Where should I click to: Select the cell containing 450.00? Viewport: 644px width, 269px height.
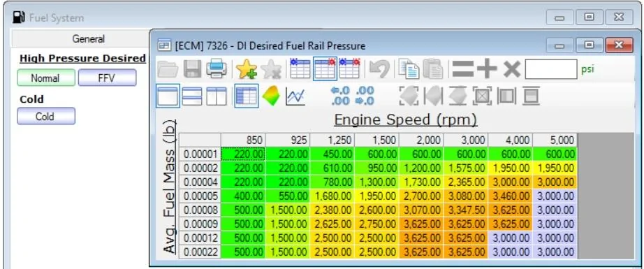point(332,154)
